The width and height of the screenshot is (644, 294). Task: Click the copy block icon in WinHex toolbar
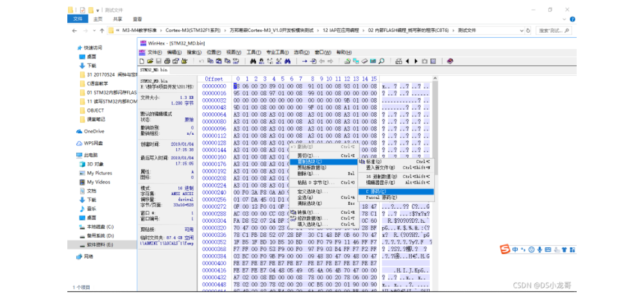click(210, 61)
